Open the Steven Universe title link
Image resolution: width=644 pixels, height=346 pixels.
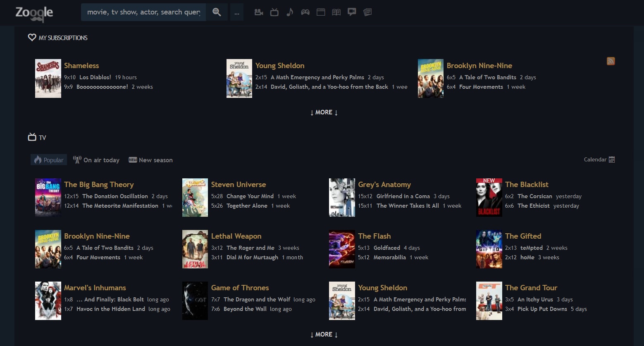point(239,185)
